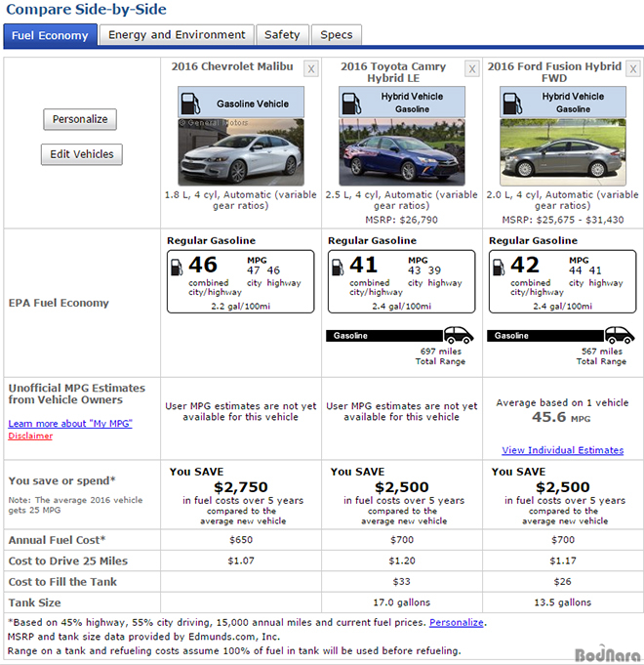Click the small pump icon beside 42 MPG
644x665 pixels.
point(499,268)
